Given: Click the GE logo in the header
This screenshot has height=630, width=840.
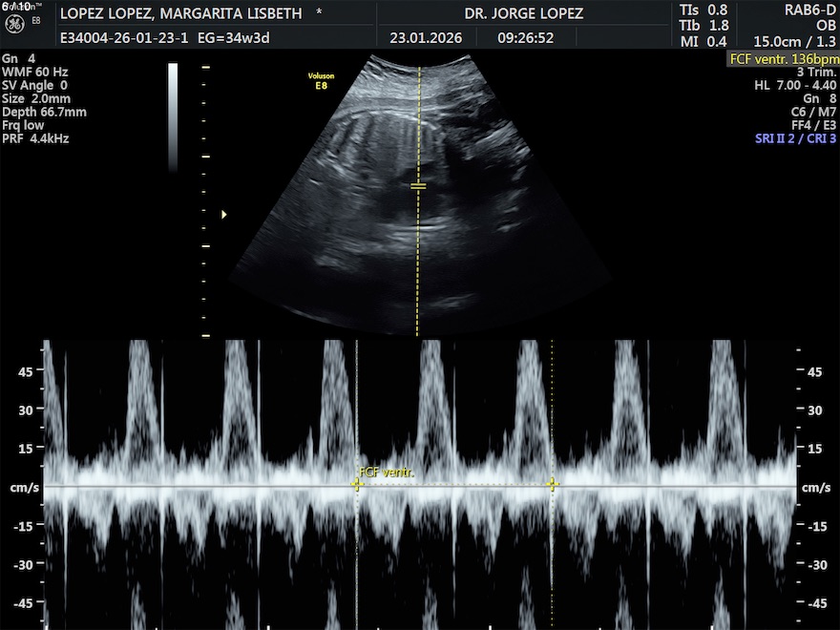Looking at the screenshot, I should [x=27, y=23].
